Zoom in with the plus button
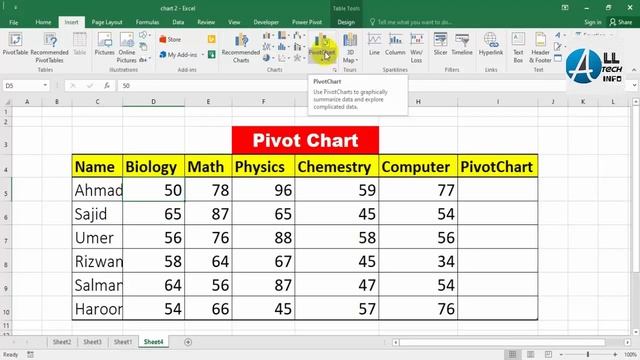Viewport: 640px width, 360px height. pyautogui.click(x=615, y=354)
